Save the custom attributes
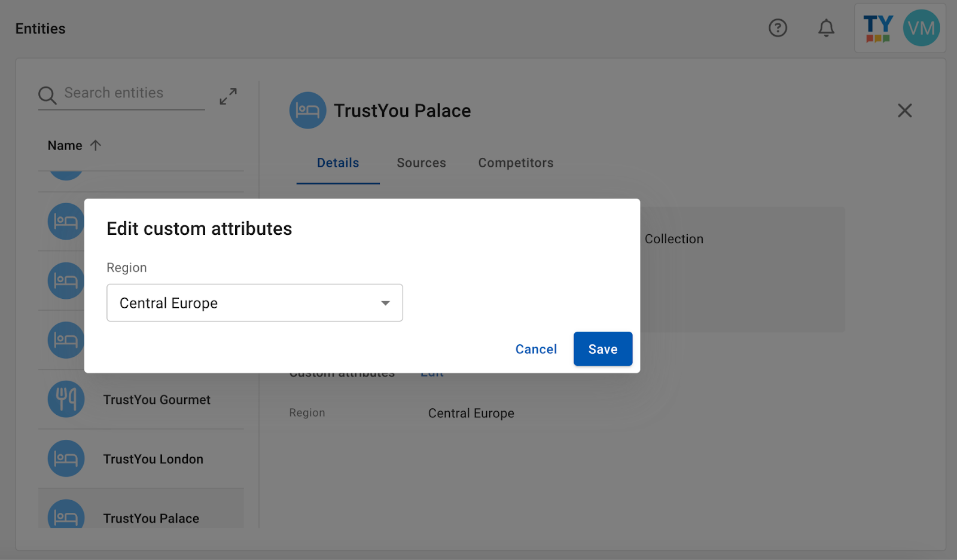The width and height of the screenshot is (957, 560). [603, 349]
